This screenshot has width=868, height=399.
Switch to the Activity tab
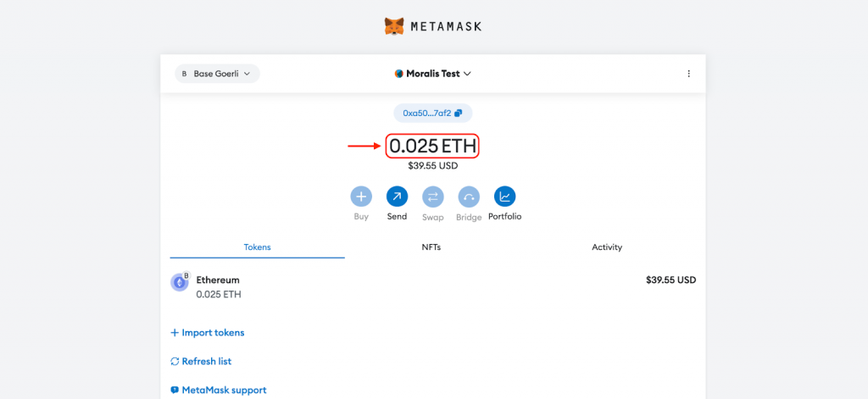click(x=607, y=247)
